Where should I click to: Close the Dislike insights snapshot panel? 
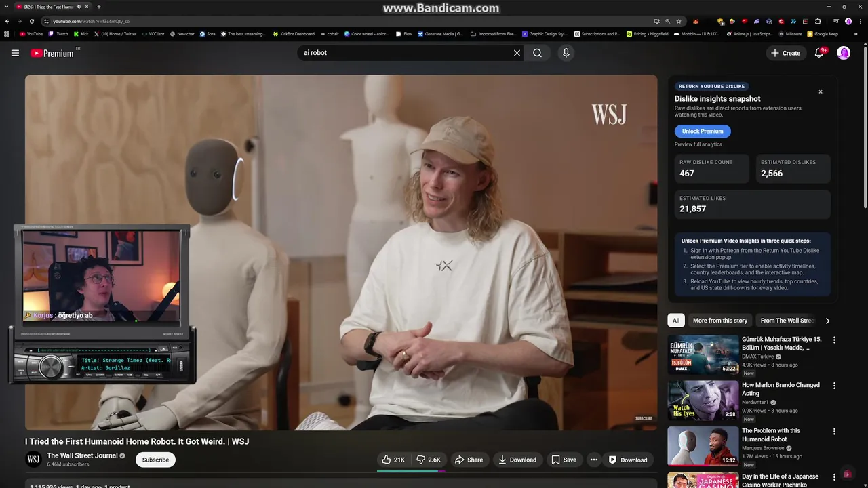[821, 91]
